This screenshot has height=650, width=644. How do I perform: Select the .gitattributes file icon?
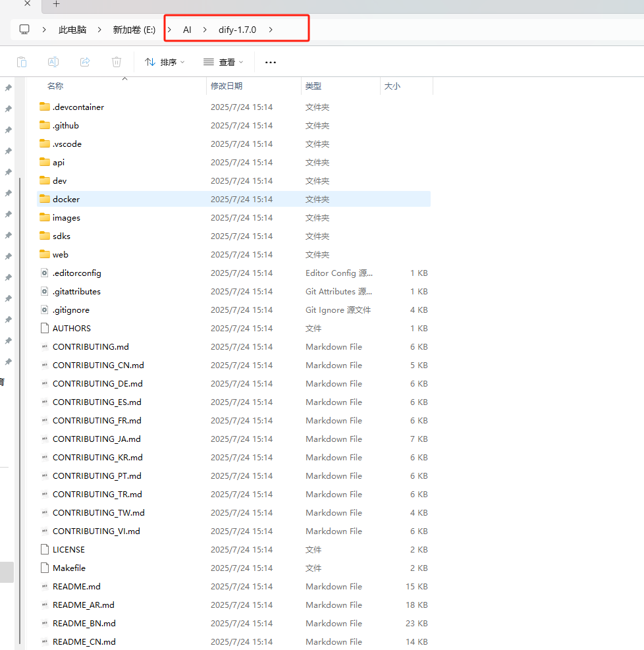click(45, 292)
